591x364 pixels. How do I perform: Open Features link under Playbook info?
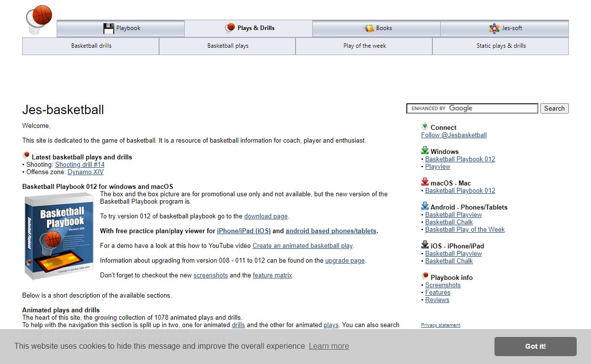point(438,292)
